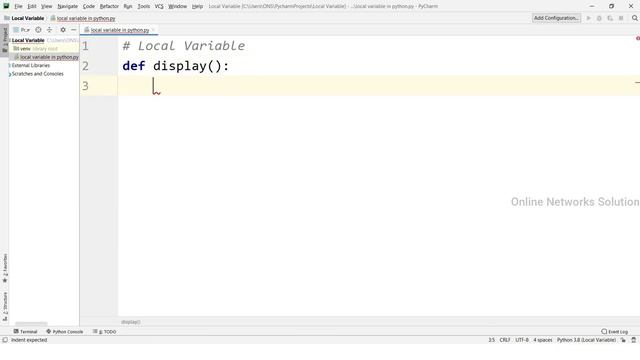Click the Locate file target icon
Viewport: 640px width, 360px height.
click(x=38, y=30)
